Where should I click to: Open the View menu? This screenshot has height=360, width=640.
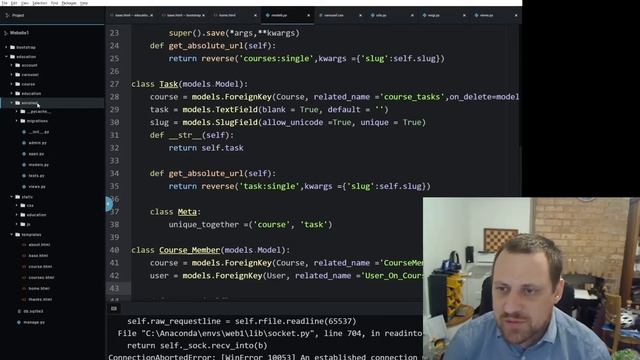(x=25, y=3)
